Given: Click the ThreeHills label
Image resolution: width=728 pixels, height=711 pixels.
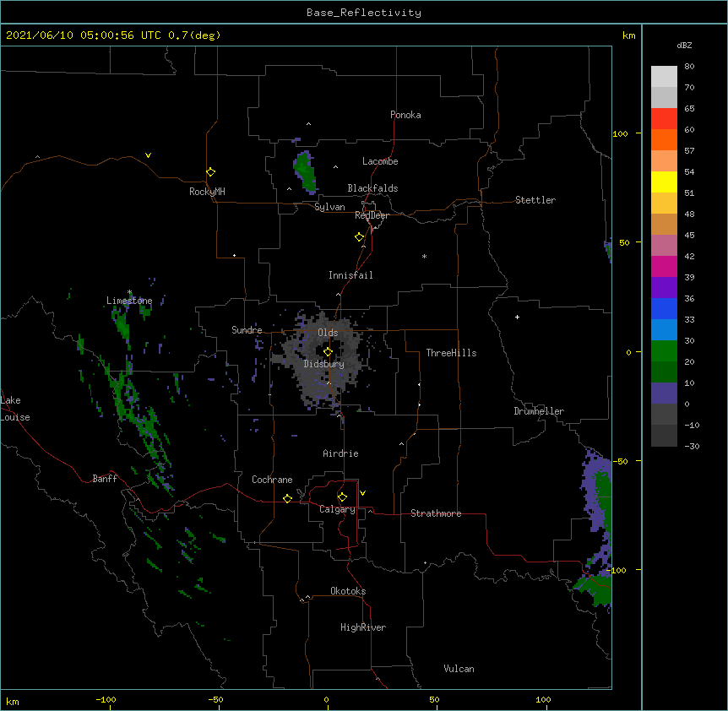Looking at the screenshot, I should (451, 353).
